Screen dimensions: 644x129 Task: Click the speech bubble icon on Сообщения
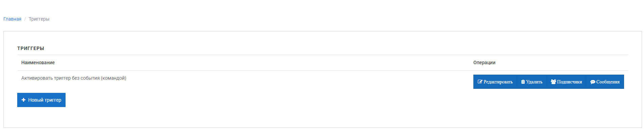pos(593,82)
